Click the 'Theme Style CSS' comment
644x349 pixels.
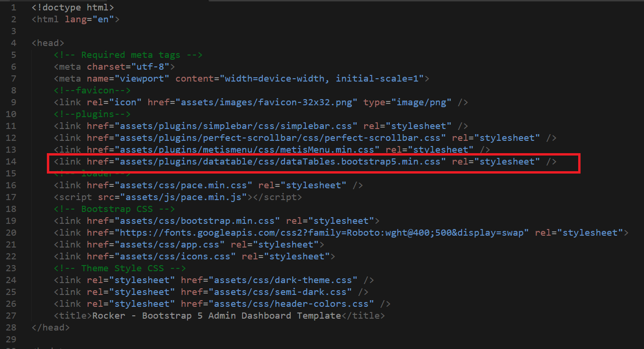(120, 268)
